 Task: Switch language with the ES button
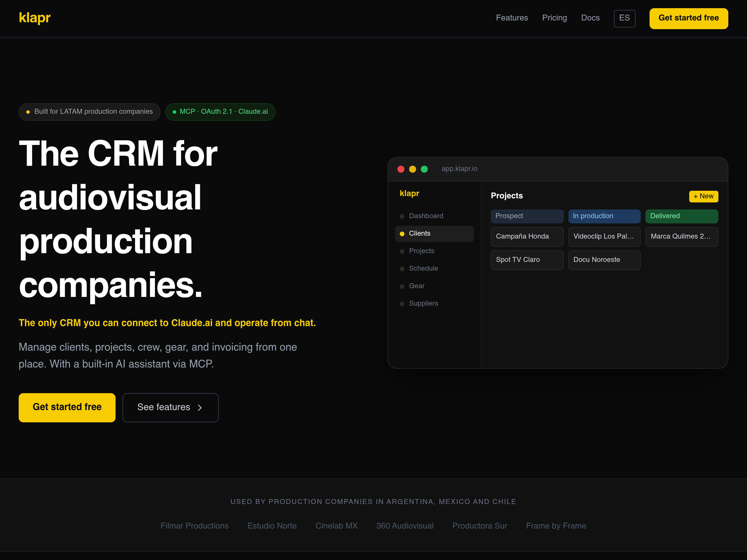point(624,18)
